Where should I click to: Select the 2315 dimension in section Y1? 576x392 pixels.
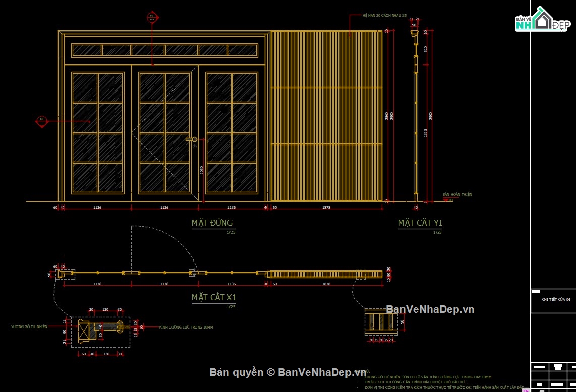click(x=425, y=133)
